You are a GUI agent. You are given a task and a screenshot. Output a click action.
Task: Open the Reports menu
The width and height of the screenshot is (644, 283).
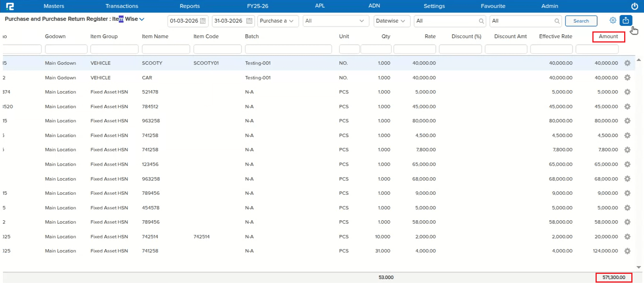pyautogui.click(x=190, y=6)
